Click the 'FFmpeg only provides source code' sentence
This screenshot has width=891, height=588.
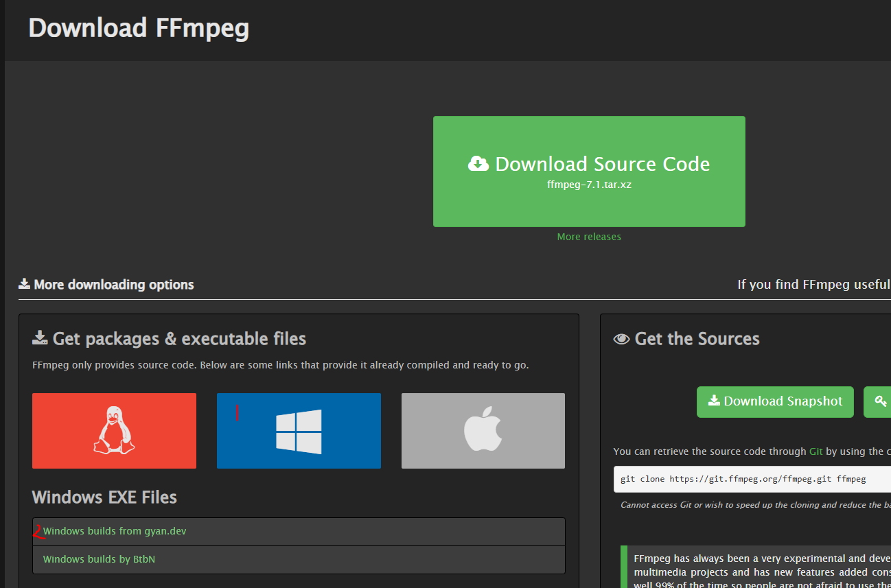pos(281,365)
